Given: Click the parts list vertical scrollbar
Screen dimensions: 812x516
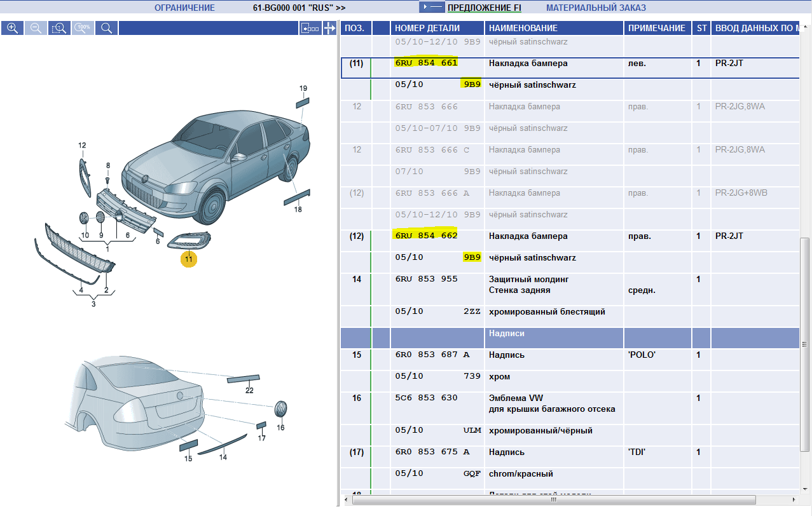Looking at the screenshot, I should 805,292.
